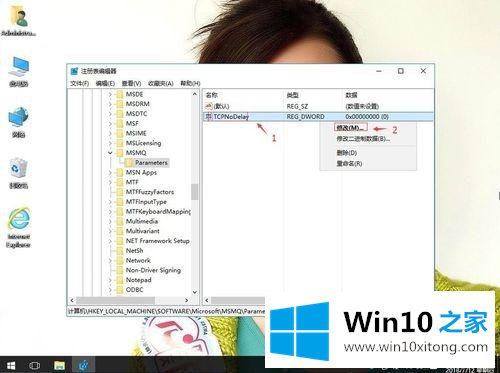
Task: Click values pane scroll left arrow
Action: 207,300
